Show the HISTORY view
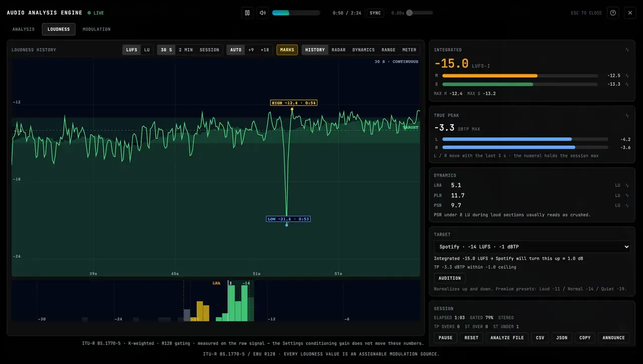The image size is (643, 364). coord(315,50)
